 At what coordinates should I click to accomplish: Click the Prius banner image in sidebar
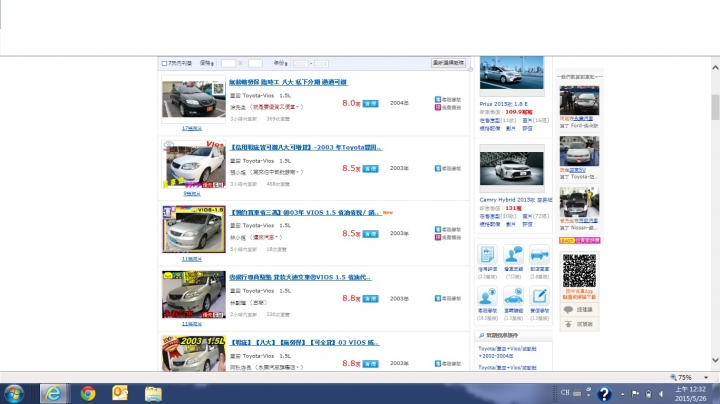[512, 73]
